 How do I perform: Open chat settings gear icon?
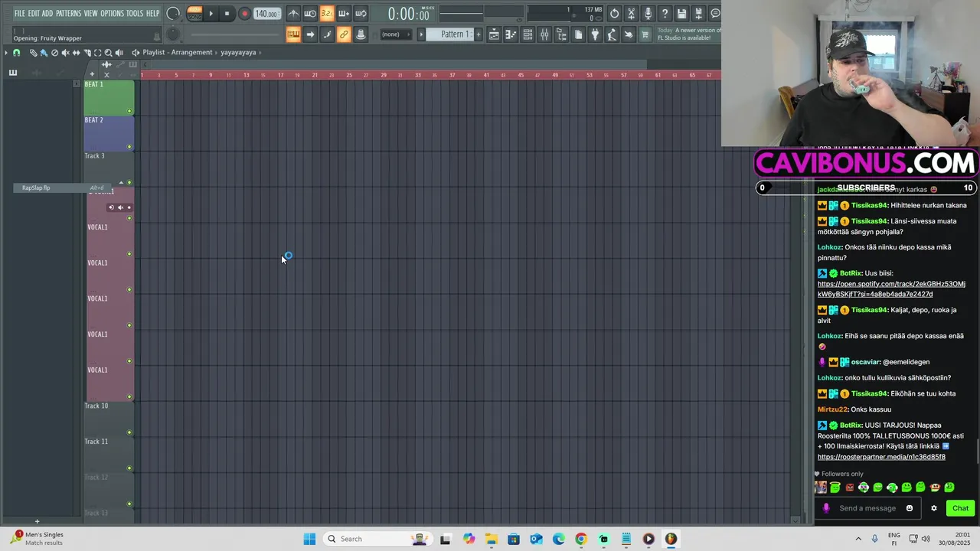(933, 508)
